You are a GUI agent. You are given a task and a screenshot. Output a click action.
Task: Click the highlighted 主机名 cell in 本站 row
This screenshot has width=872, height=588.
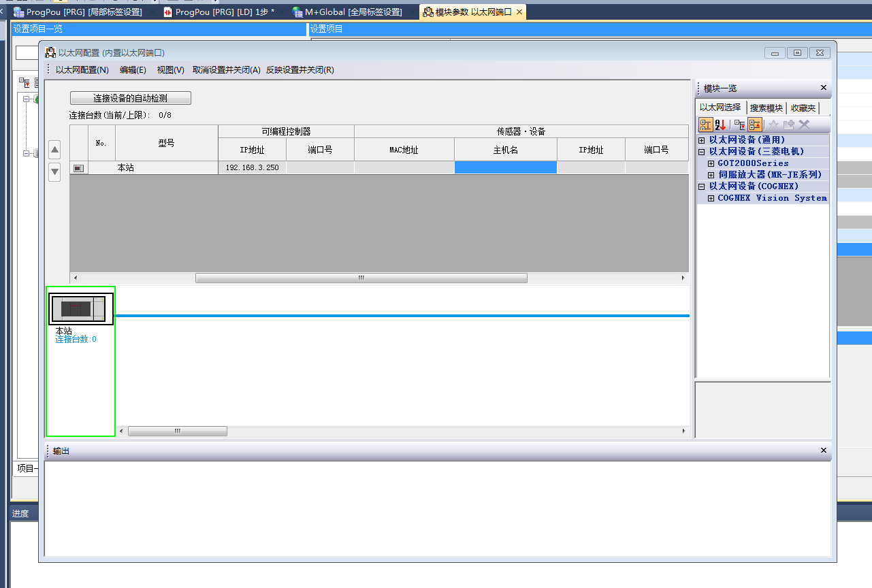point(505,167)
